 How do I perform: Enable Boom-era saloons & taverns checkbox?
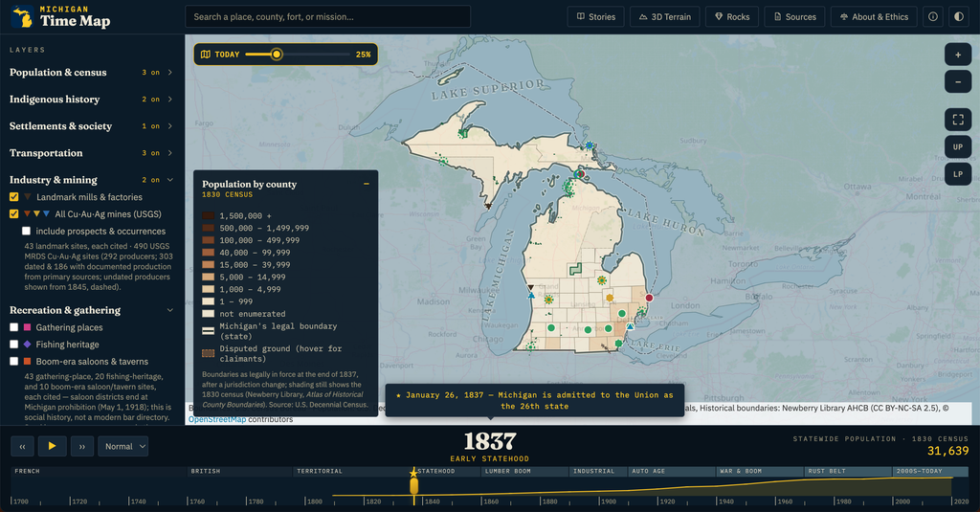coord(13,361)
